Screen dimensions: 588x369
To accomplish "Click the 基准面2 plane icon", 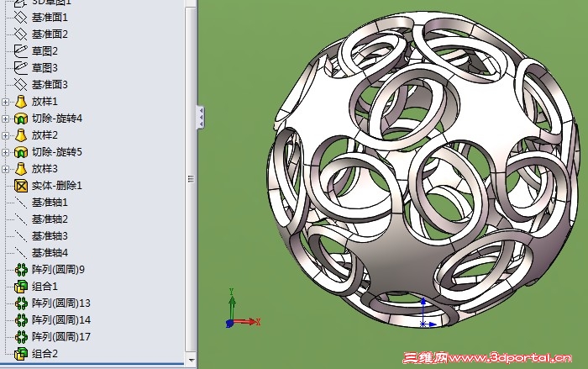I will [21, 34].
